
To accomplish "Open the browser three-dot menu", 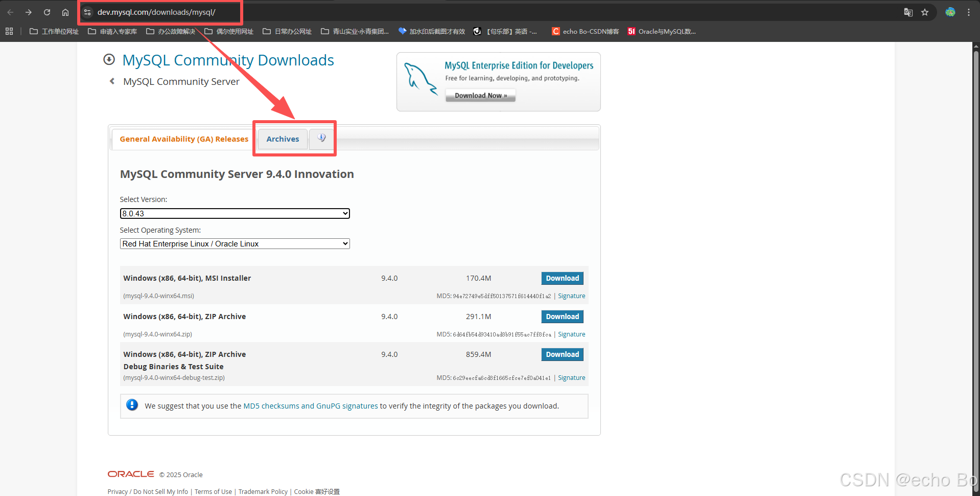I will pos(969,12).
